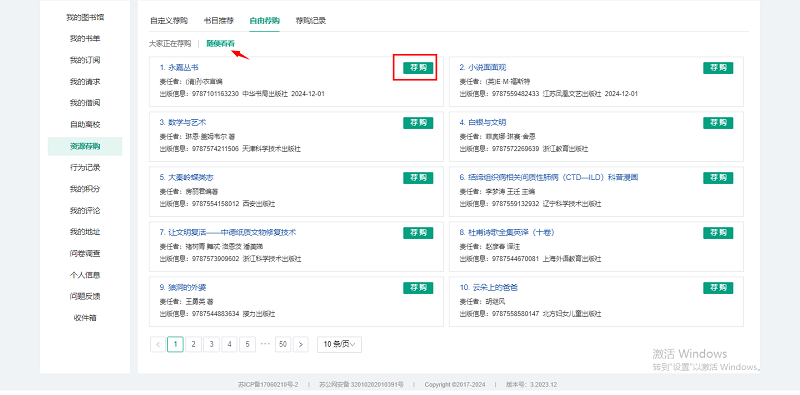This screenshot has height=395, width=800.
Task: Open the 白银与文明 book title link
Action: click(x=483, y=122)
